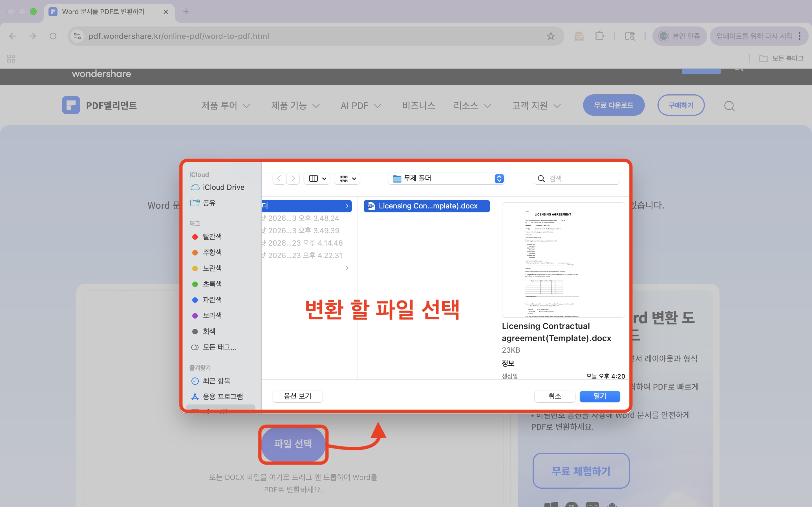812x507 pixels.
Task: Reload the current page
Action: pos(53,36)
